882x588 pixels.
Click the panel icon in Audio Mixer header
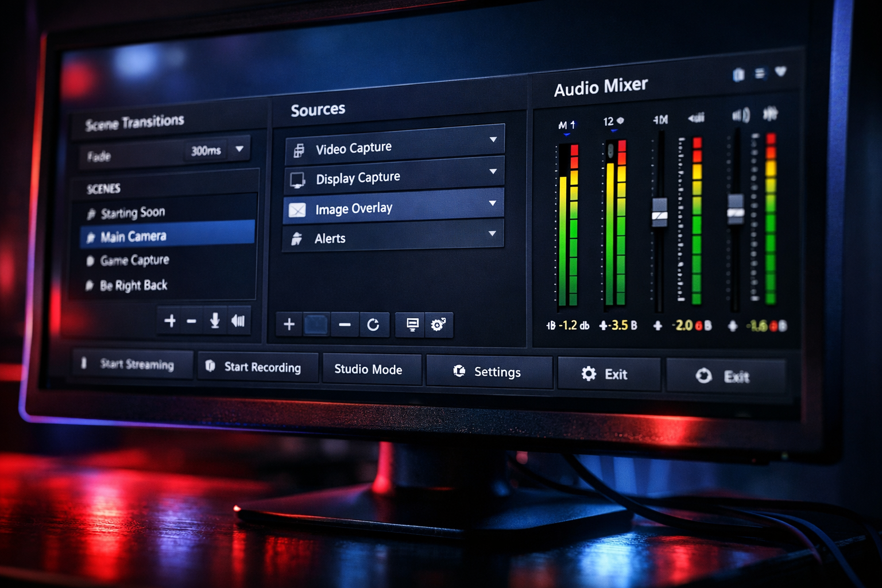pos(739,75)
